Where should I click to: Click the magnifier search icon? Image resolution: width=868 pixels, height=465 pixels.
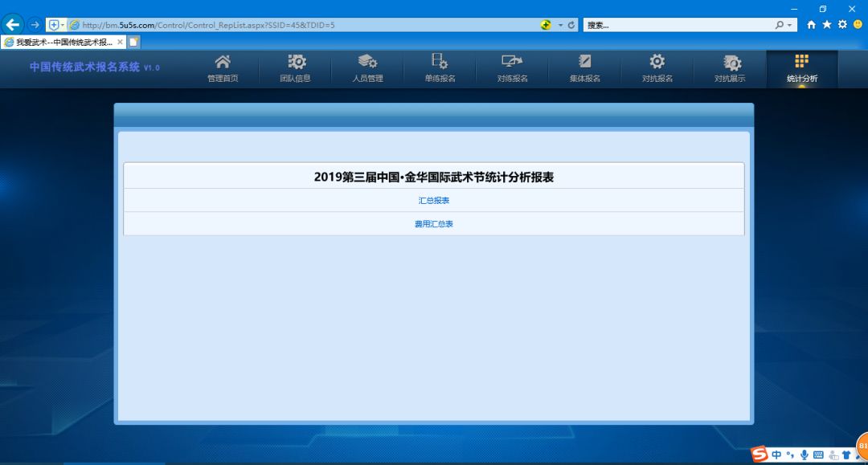point(780,25)
